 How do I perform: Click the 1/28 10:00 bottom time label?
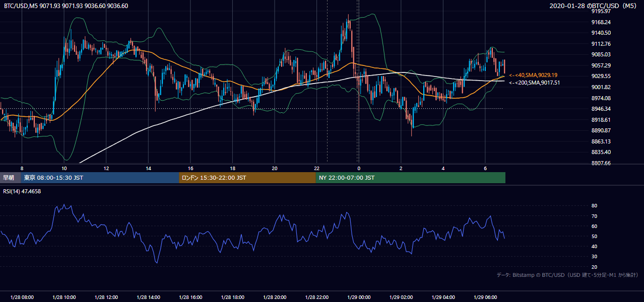point(64,297)
